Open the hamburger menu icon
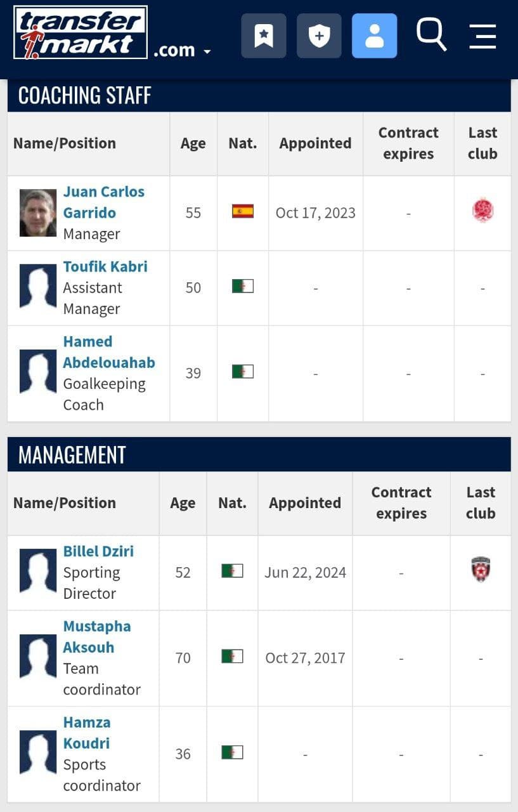This screenshot has height=812, width=518. pyautogui.click(x=482, y=36)
